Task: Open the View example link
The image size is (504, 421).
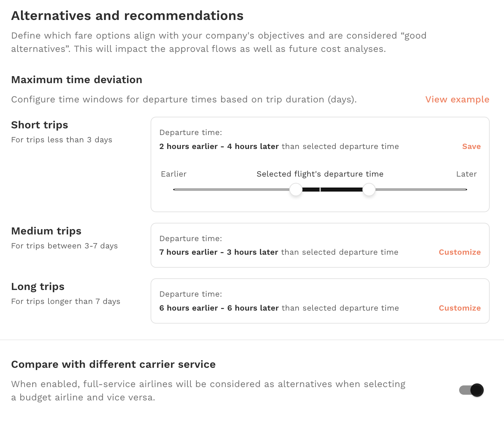Action: click(457, 99)
